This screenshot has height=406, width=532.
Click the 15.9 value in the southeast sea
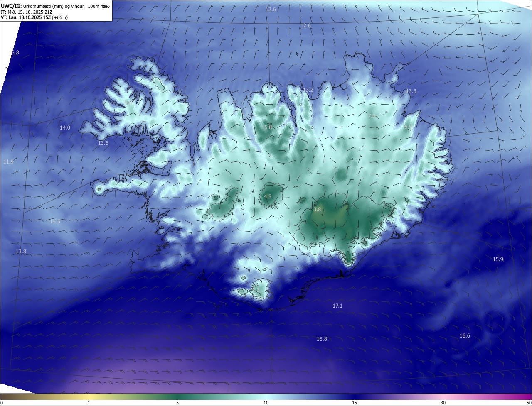[x=498, y=259]
